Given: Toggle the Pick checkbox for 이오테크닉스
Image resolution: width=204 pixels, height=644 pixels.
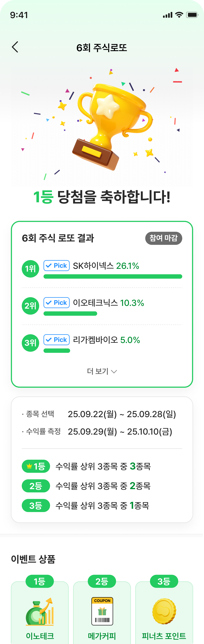Looking at the screenshot, I should pyautogui.click(x=57, y=303).
